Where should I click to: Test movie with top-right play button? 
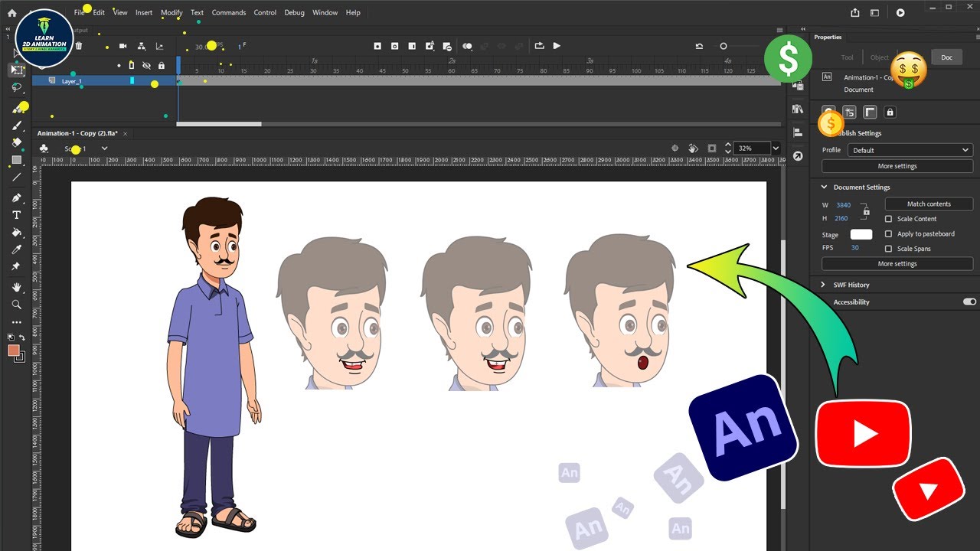click(900, 13)
